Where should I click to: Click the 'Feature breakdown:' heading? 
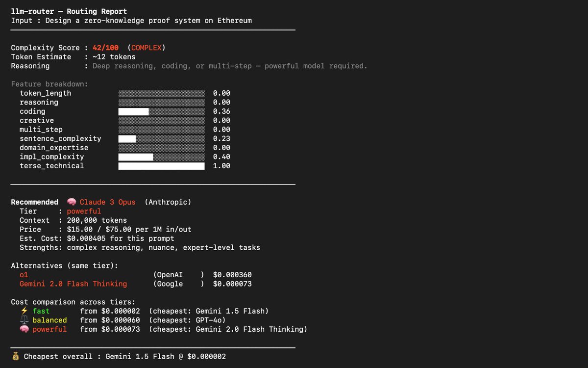(49, 84)
